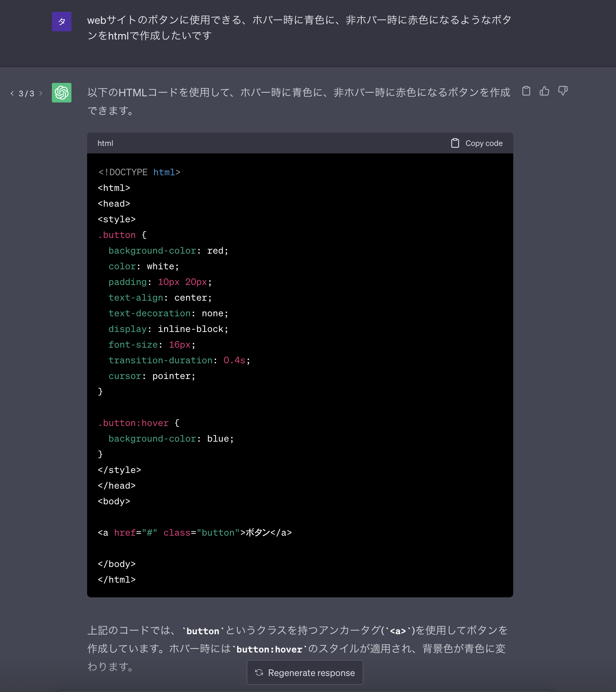Image resolution: width=616 pixels, height=692 pixels.
Task: Click the inline `<a>` code in explanation
Action: [398, 631]
